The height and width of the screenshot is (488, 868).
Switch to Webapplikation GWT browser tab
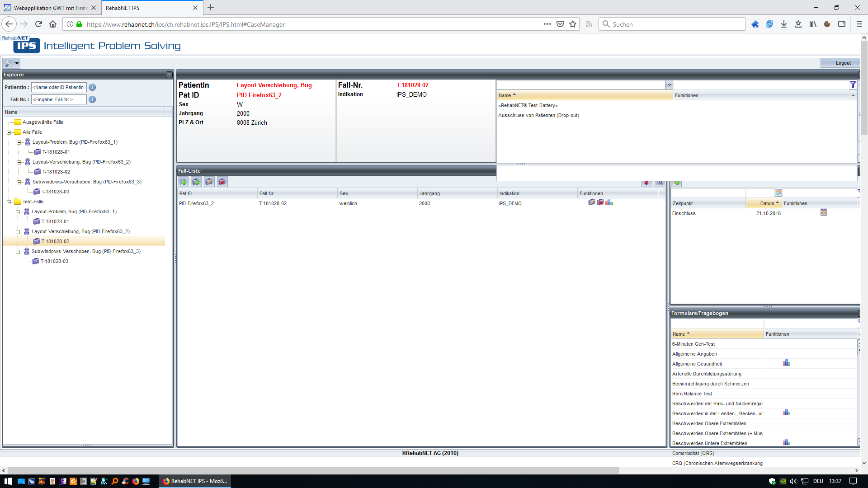pyautogui.click(x=50, y=8)
